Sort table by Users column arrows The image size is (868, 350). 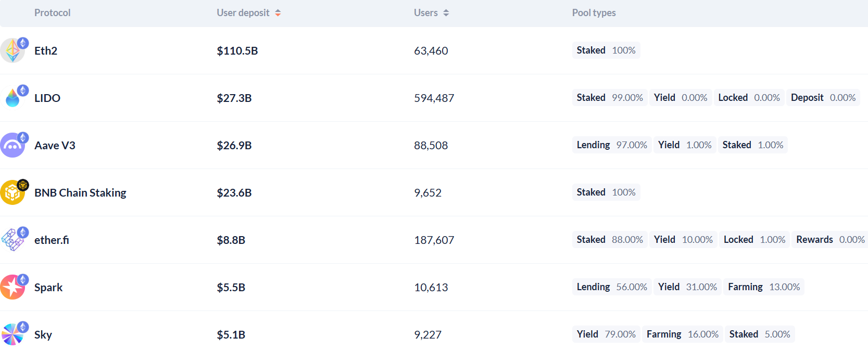pyautogui.click(x=446, y=13)
